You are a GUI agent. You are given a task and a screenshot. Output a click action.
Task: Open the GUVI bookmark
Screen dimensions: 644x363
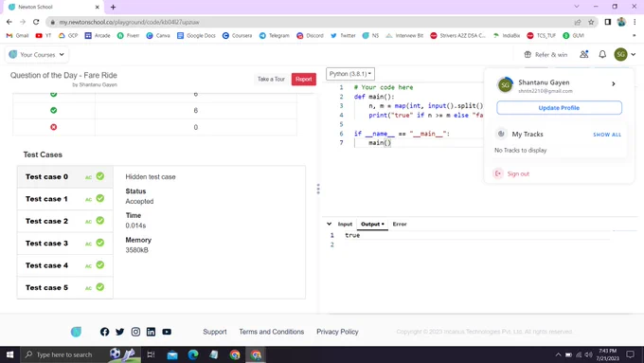(573, 36)
